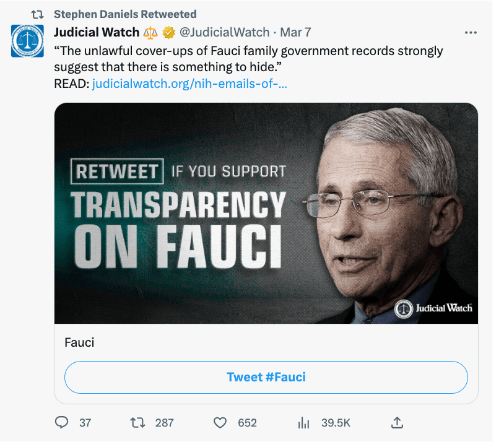This screenshot has width=504, height=447.
Task: Open Judicial Watch profile avatar
Action: click(28, 41)
